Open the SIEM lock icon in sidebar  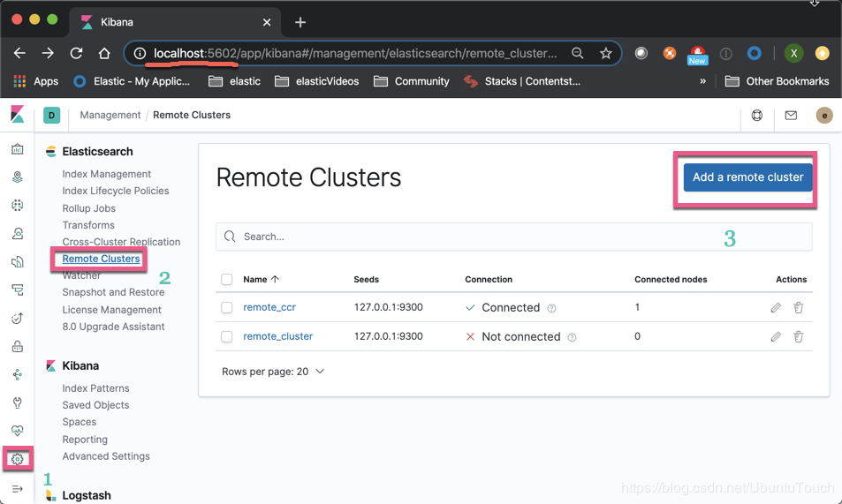pyautogui.click(x=17, y=346)
